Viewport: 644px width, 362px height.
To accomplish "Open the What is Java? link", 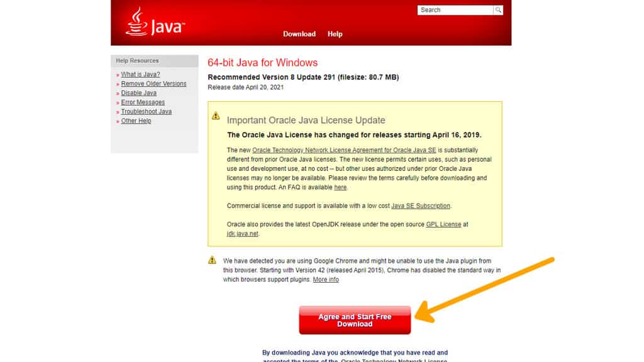I will [x=140, y=74].
